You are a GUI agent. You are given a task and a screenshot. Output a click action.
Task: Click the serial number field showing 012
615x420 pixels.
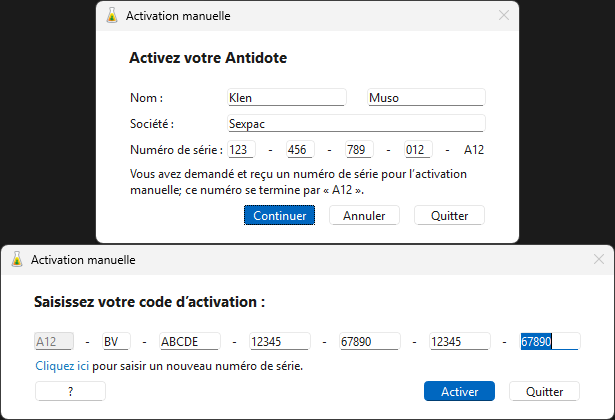[418, 149]
